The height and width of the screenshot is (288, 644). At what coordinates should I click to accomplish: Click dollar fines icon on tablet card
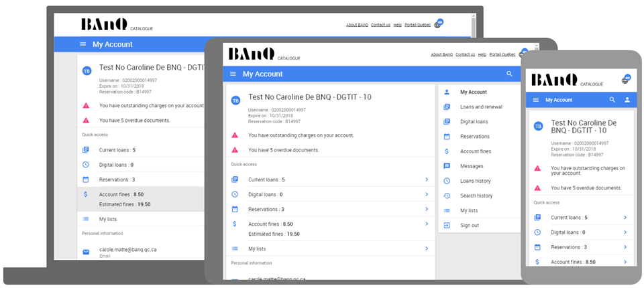[x=235, y=224]
